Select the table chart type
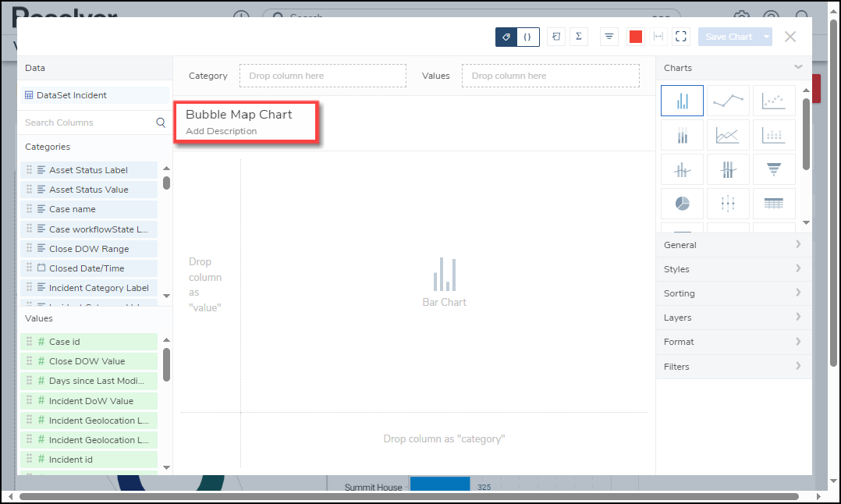Screen dimensions: 841x504 click(x=773, y=204)
